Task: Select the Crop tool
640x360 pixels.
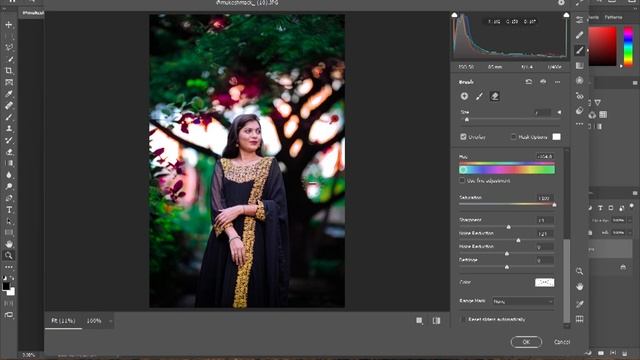Action: [9, 71]
